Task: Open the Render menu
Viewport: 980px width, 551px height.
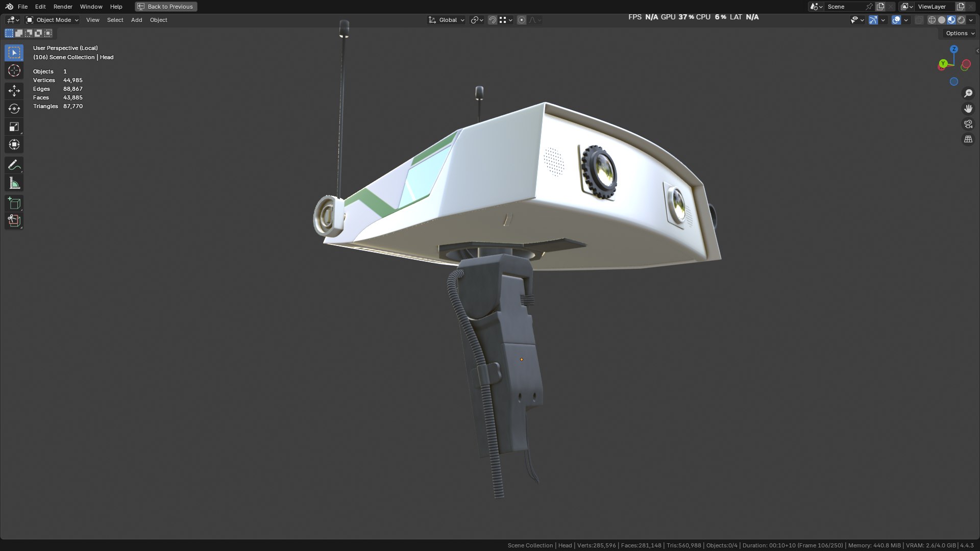Action: (63, 7)
